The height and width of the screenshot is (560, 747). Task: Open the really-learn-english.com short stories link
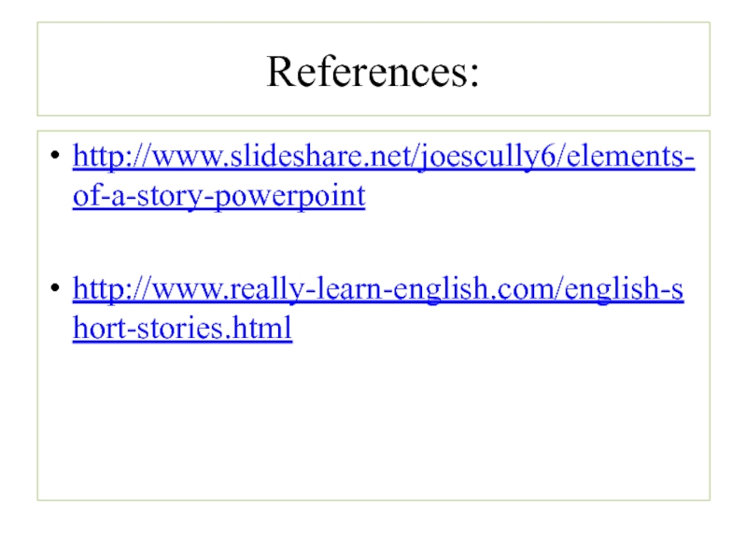[377, 291]
